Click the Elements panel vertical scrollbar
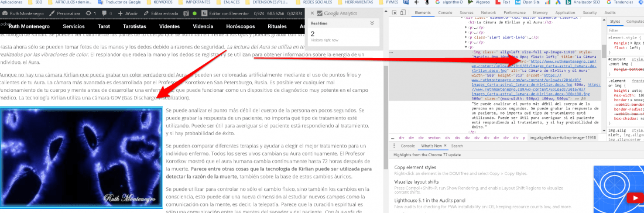644x213 pixels. 604,51
